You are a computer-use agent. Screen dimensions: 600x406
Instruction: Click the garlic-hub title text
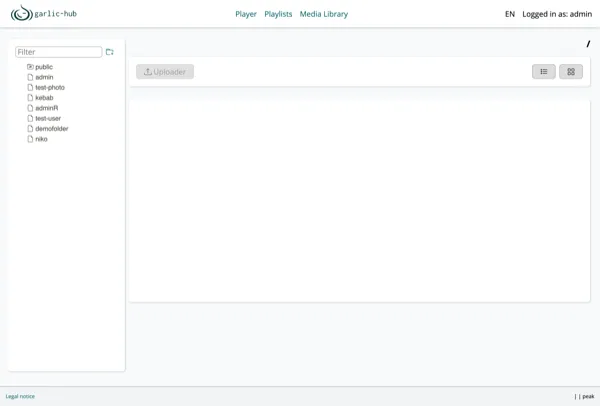55,14
